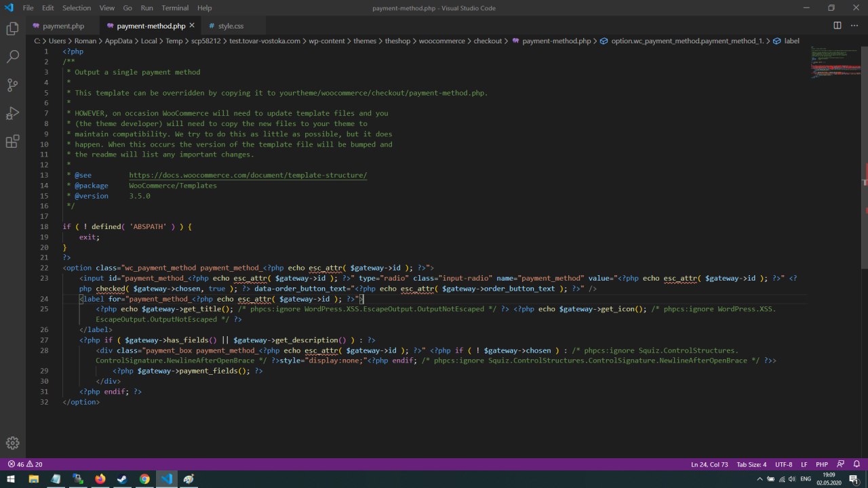The width and height of the screenshot is (868, 488).
Task: Expand the theshop breadcrumb segment
Action: pos(397,41)
